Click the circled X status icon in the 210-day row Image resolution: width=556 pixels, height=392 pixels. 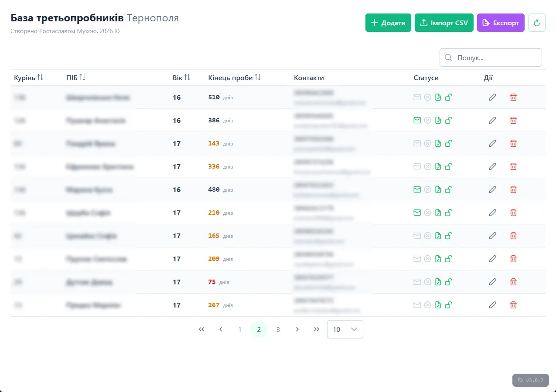click(x=427, y=213)
